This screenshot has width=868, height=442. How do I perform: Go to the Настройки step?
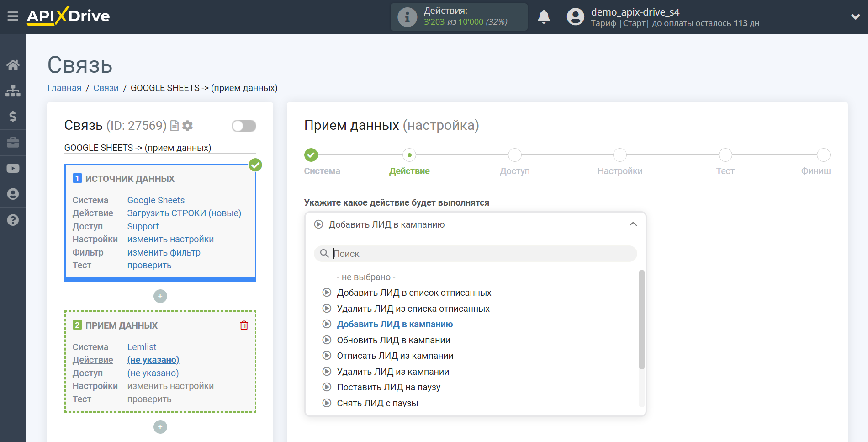pos(620,155)
